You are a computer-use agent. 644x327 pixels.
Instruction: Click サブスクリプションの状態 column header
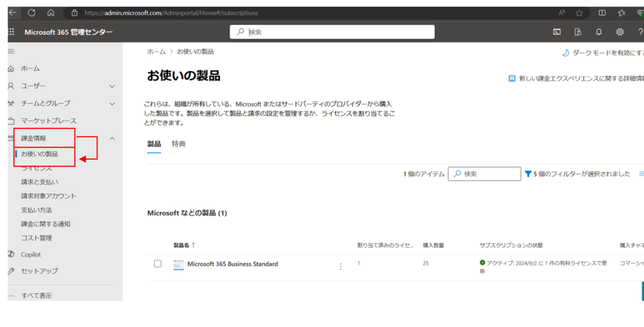tap(511, 245)
